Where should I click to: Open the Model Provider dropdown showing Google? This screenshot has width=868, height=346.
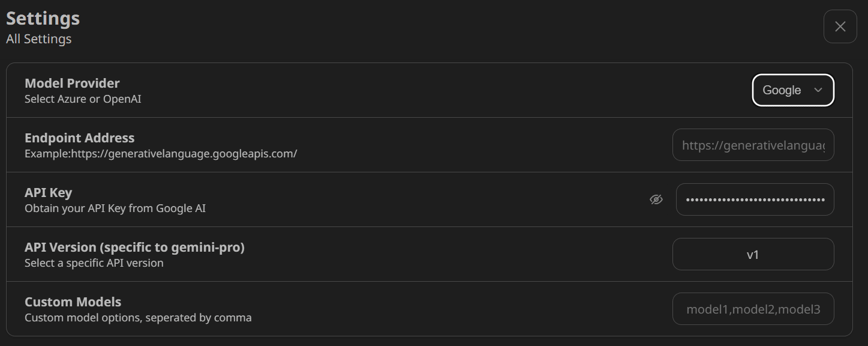(793, 90)
